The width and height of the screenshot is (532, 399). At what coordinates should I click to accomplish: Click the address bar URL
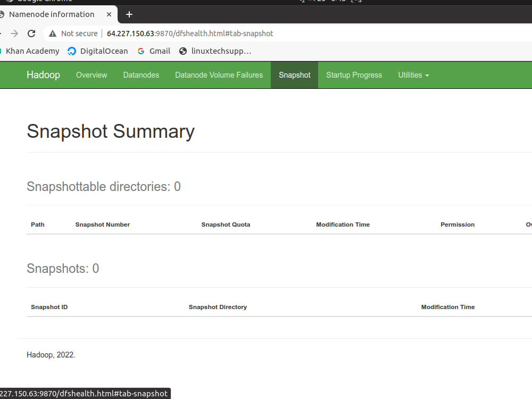point(190,34)
